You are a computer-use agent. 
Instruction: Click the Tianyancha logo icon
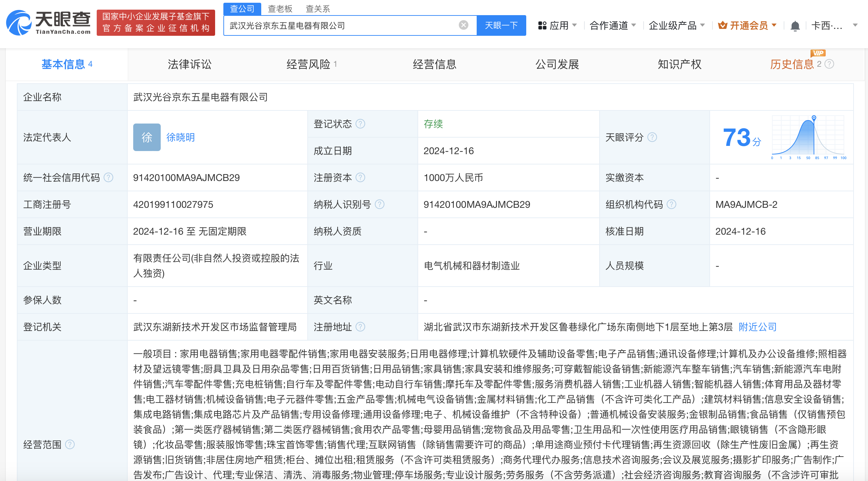coord(19,23)
